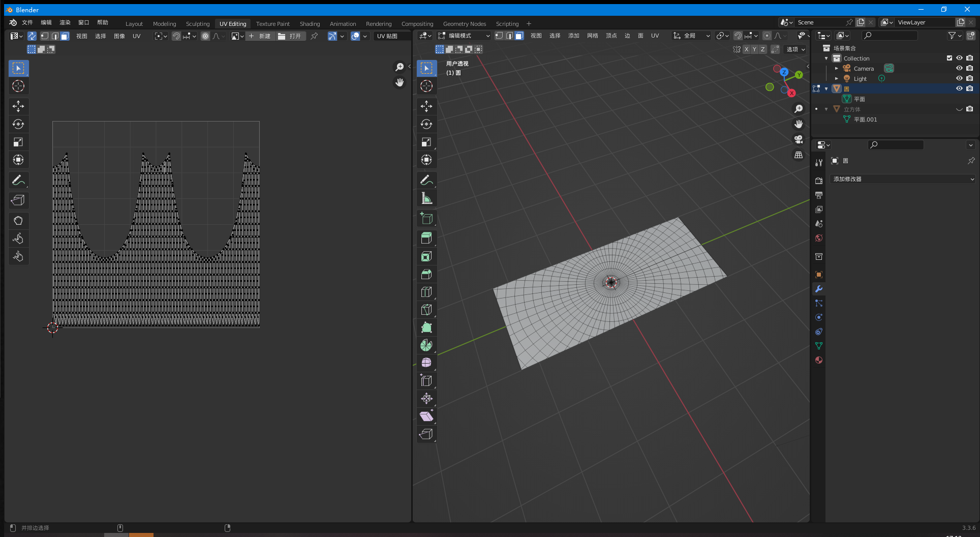Select the Spin tool
980x537 pixels.
pyautogui.click(x=426, y=345)
